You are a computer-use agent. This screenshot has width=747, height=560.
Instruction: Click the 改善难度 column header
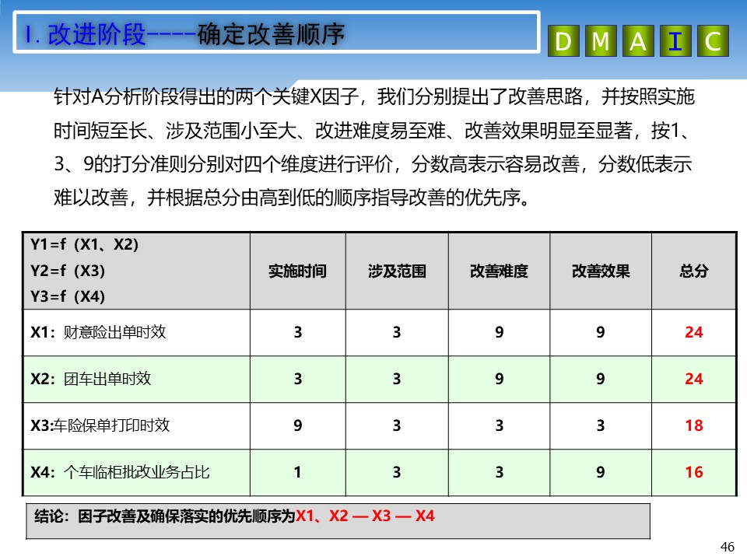499,271
